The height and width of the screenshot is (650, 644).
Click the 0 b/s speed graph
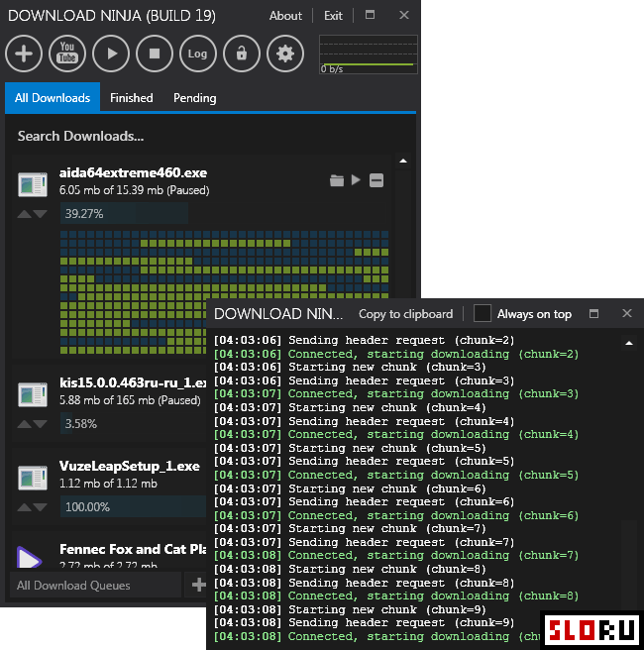tap(368, 54)
